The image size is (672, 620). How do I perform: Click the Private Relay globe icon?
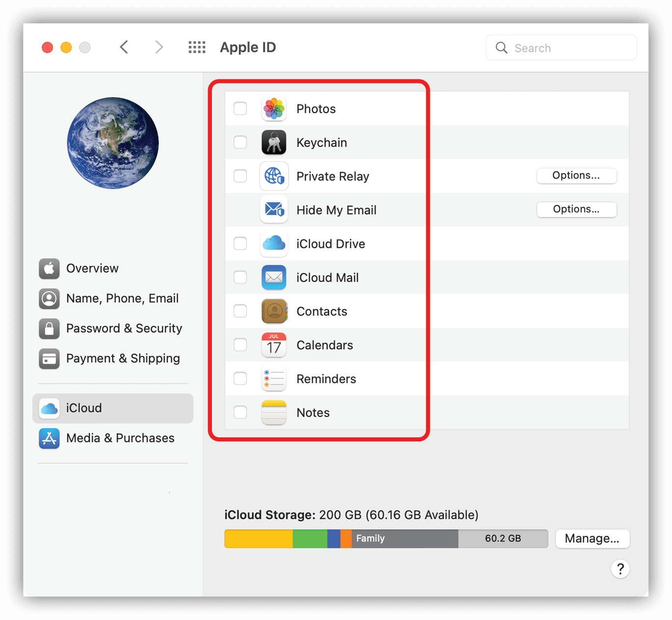click(x=274, y=176)
